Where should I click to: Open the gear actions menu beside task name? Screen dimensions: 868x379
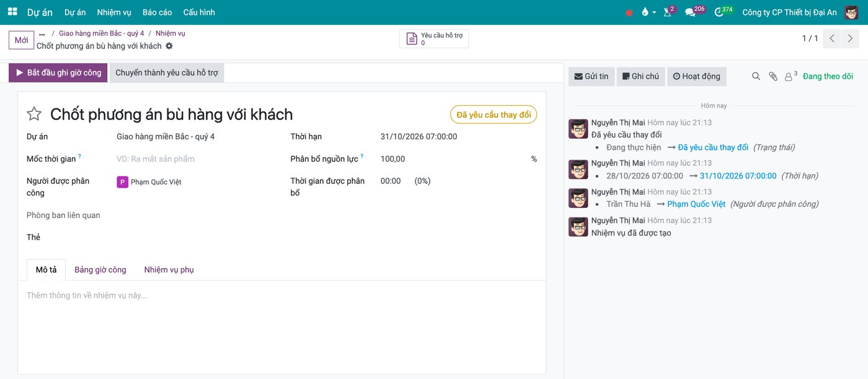tap(169, 46)
